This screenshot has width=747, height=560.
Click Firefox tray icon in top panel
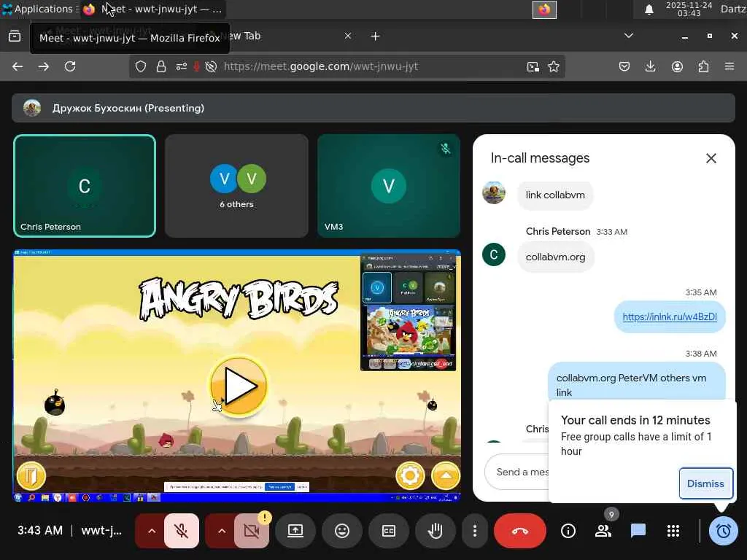[x=544, y=9]
